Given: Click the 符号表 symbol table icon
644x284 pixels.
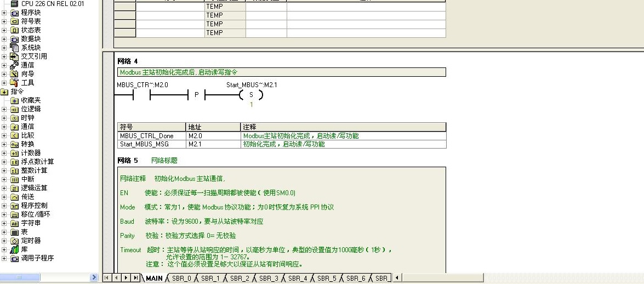Looking at the screenshot, I should pyautogui.click(x=14, y=21).
